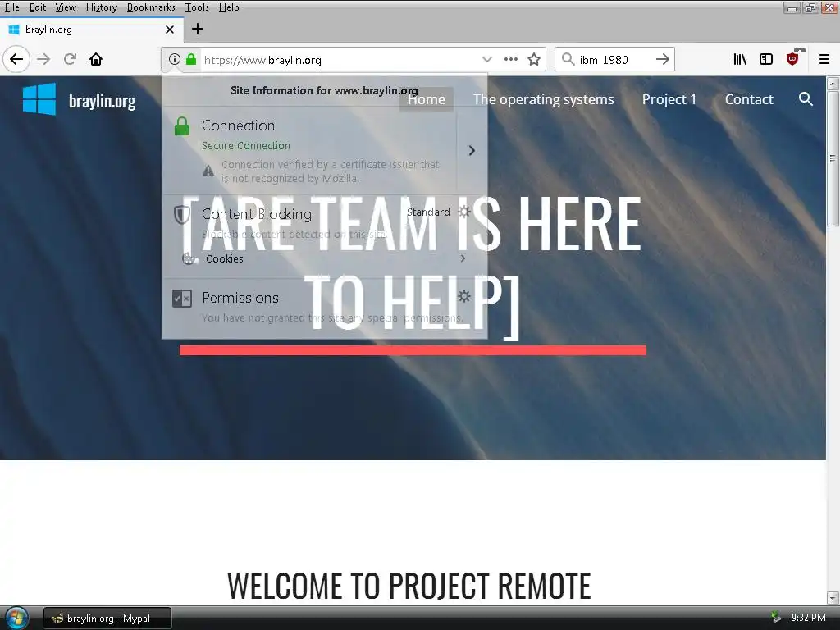Open the Tools menu
840x630 pixels.
pyautogui.click(x=197, y=7)
